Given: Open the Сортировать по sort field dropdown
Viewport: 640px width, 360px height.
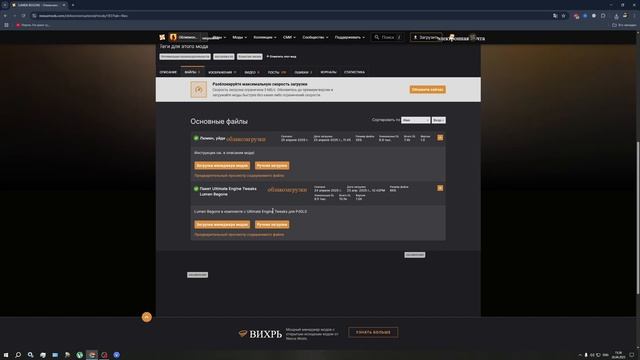Looking at the screenshot, I should tap(416, 120).
